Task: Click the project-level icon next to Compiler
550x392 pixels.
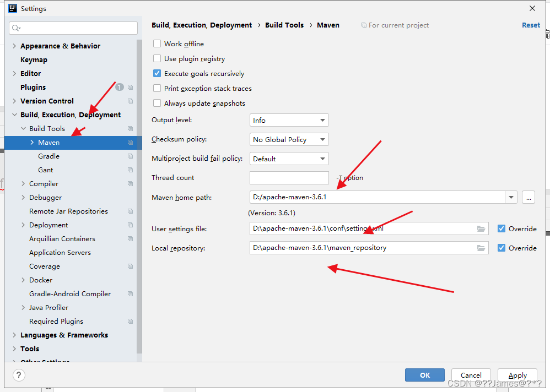Action: click(131, 183)
